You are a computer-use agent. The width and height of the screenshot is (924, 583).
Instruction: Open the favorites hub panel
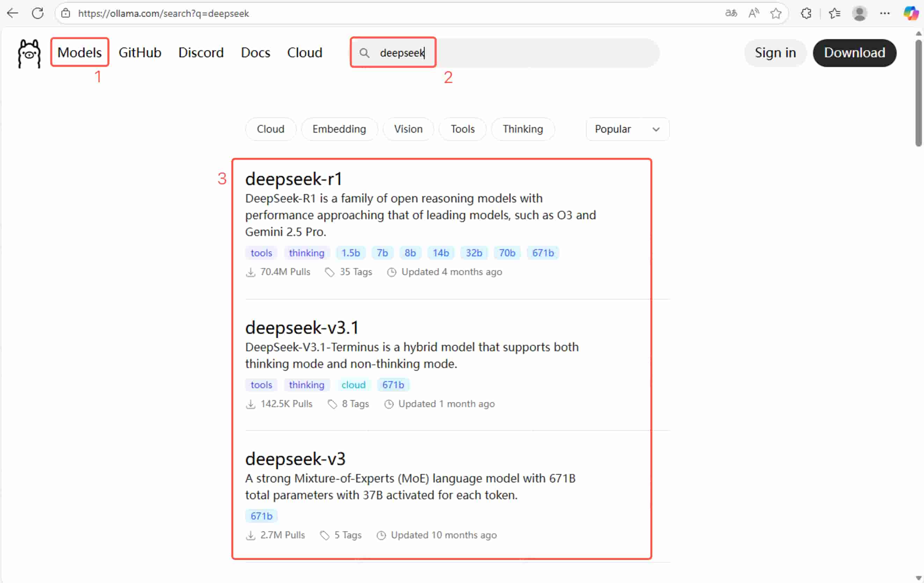point(834,13)
